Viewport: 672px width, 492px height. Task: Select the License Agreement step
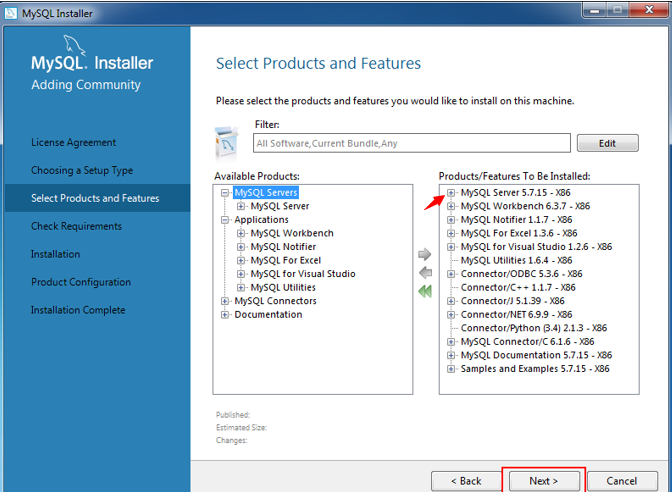point(73,142)
